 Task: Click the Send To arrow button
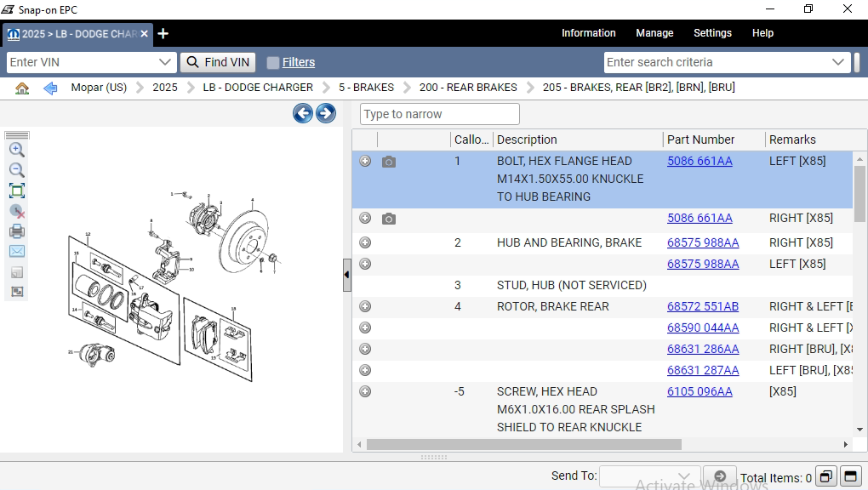[x=720, y=476]
